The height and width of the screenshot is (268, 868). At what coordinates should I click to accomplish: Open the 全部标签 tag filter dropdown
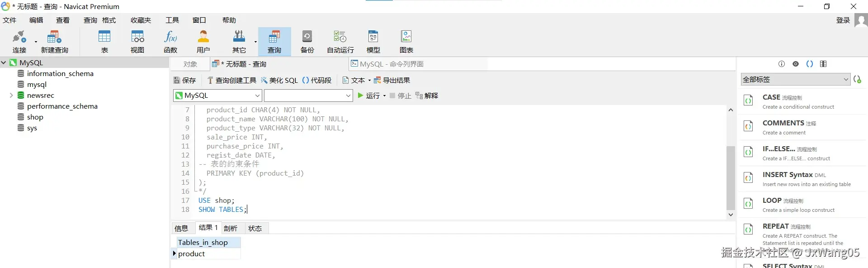click(795, 79)
